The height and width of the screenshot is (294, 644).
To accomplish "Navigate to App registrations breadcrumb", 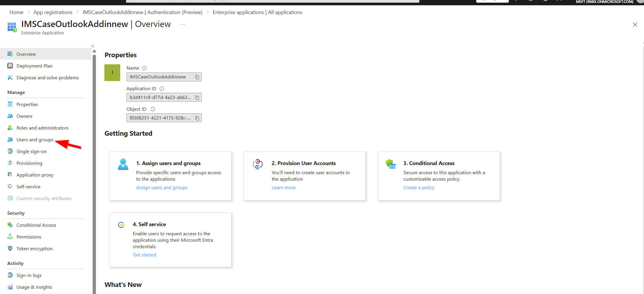I will [x=53, y=12].
